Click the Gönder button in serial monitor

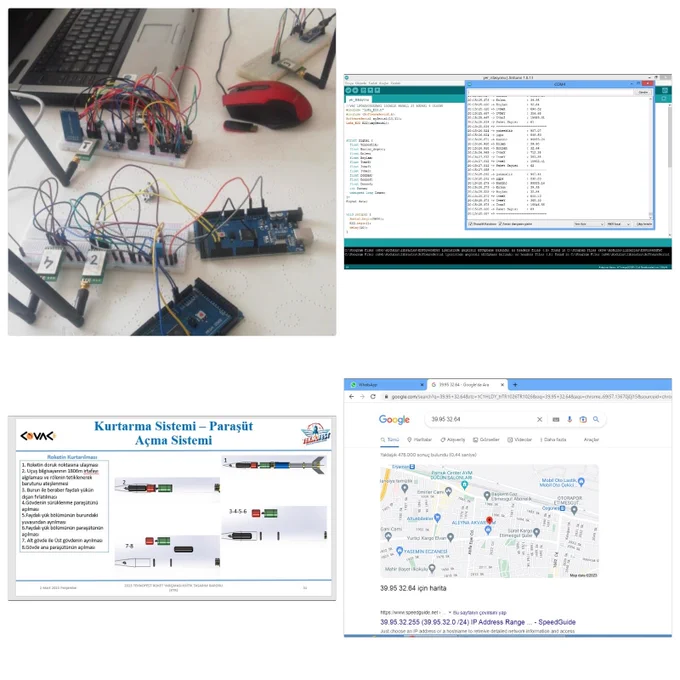643,92
